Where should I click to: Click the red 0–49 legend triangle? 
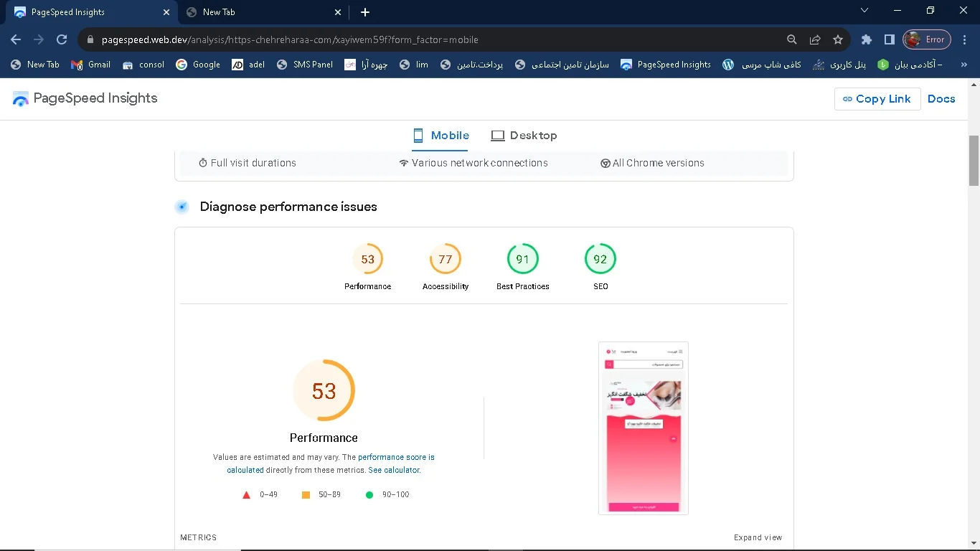(246, 495)
